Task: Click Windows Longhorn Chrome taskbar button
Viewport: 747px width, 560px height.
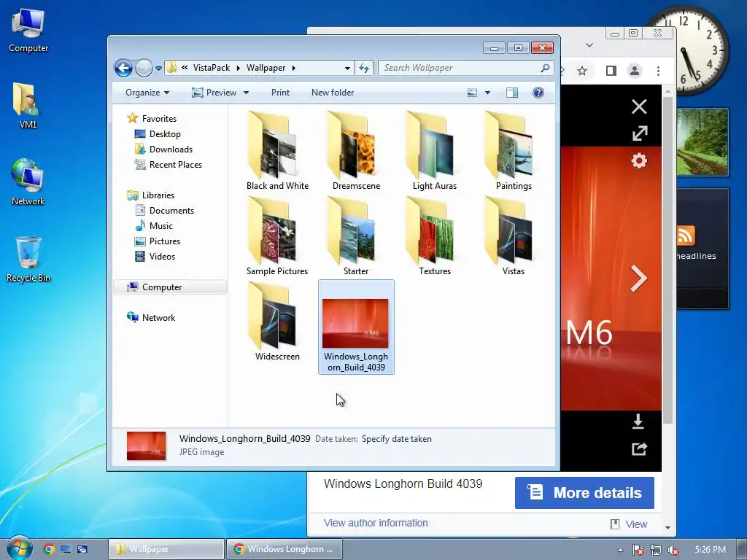Action: coord(284,549)
